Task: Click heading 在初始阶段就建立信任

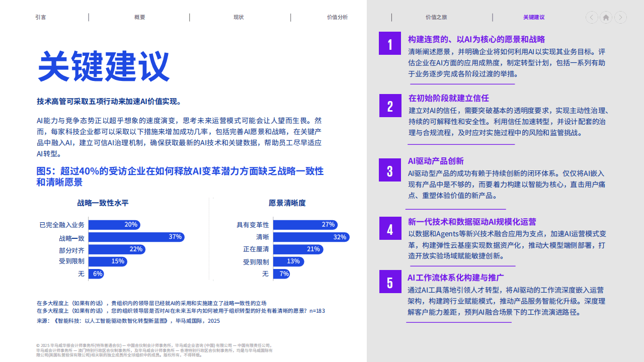Action: coord(448,98)
